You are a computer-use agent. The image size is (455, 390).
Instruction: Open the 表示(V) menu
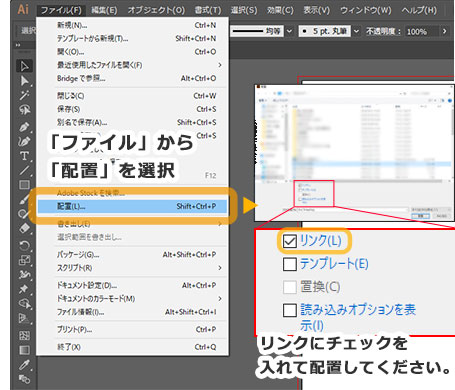pyautogui.click(x=316, y=10)
